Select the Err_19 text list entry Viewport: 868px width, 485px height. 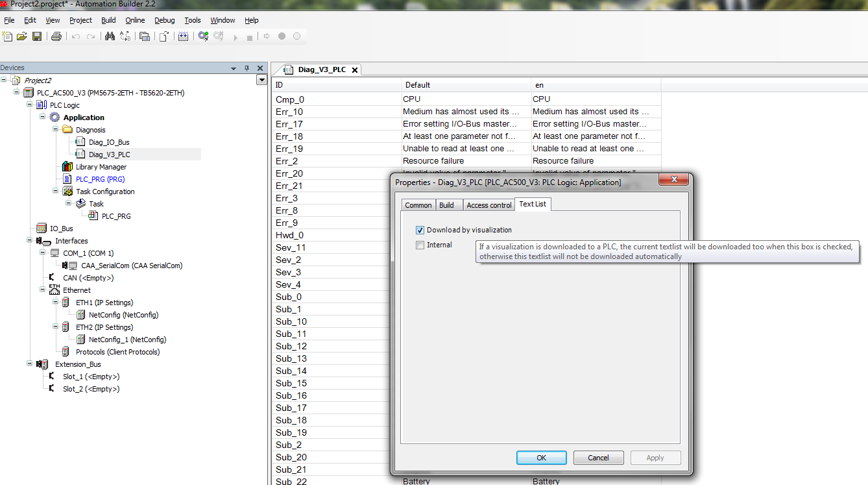(289, 148)
